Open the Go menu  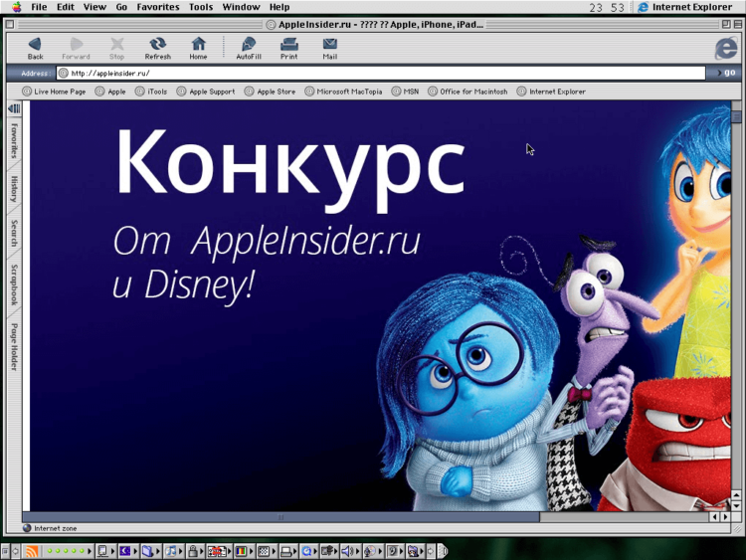coord(121,7)
